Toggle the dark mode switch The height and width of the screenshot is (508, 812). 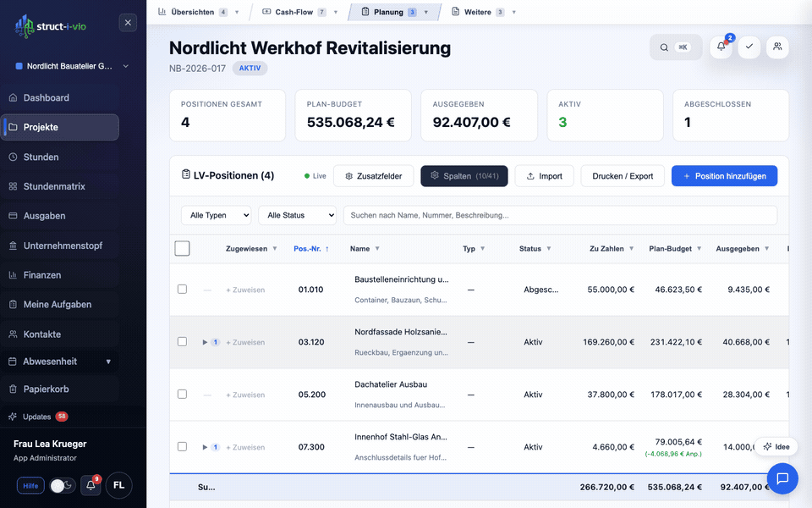(62, 485)
